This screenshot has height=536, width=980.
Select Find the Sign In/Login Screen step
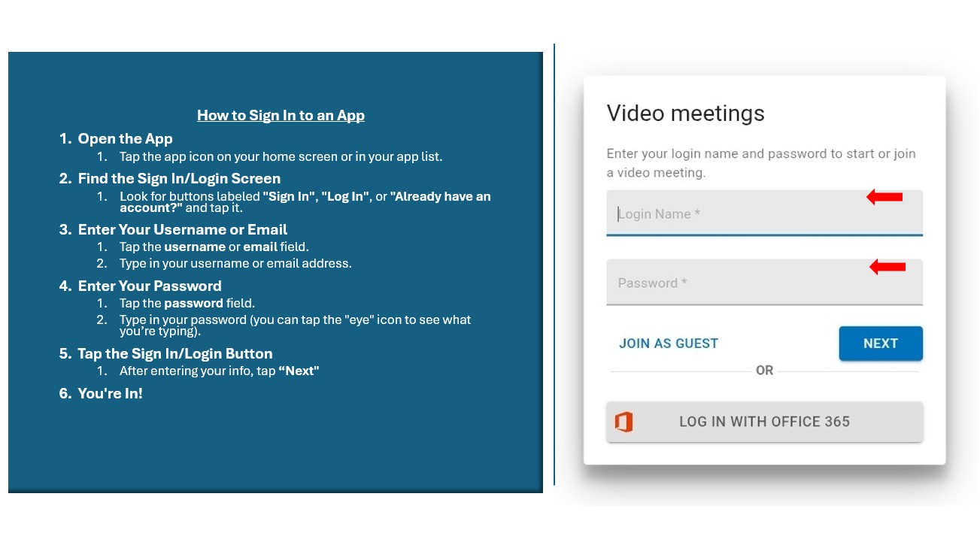(179, 179)
